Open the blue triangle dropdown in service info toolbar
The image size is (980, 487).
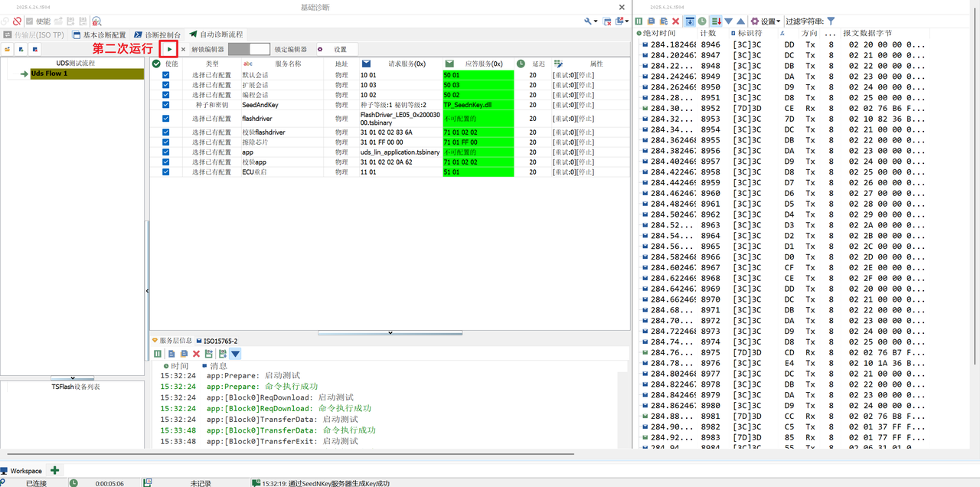[235, 353]
